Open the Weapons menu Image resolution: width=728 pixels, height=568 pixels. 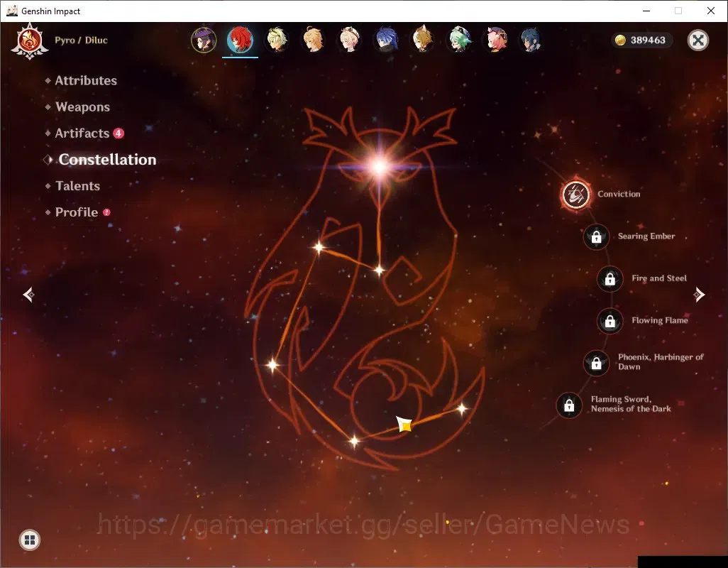point(82,106)
